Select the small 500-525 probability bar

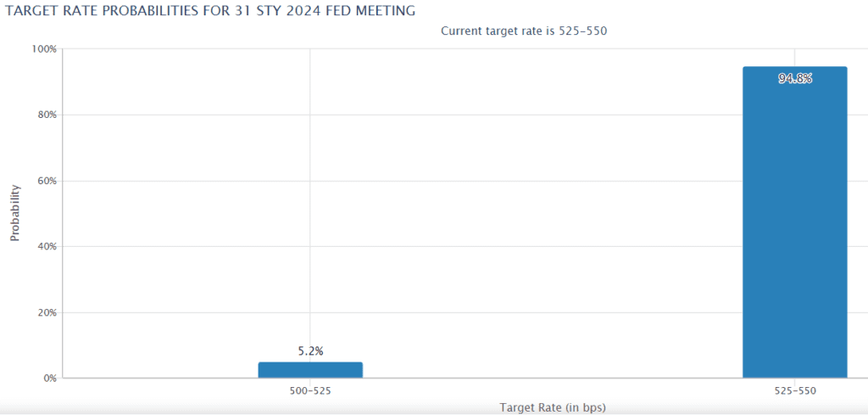tap(310, 370)
